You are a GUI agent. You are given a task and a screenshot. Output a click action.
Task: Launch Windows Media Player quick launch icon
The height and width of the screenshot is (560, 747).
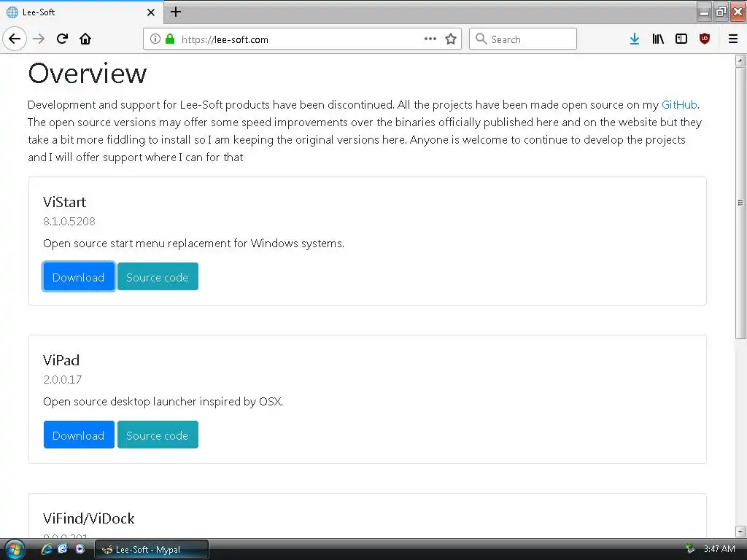click(x=80, y=549)
